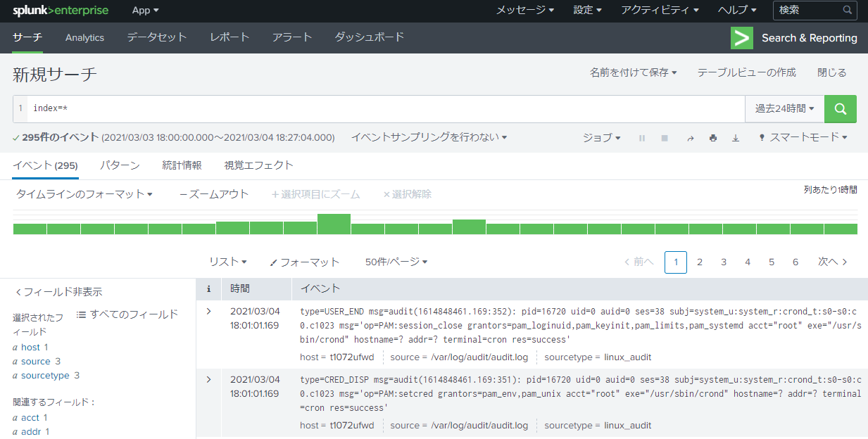868x439 pixels.
Task: Click 閉じる button
Action: tap(832, 72)
